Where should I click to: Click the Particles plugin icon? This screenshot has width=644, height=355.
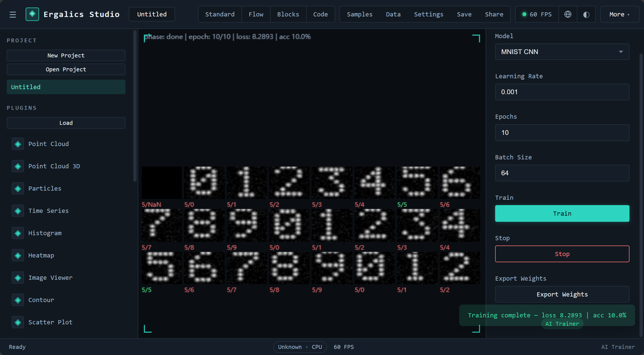coord(18,189)
